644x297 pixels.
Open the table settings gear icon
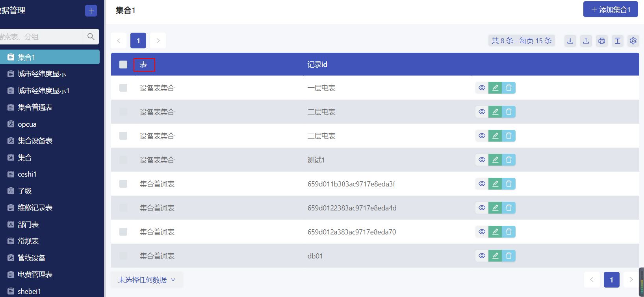(x=633, y=41)
